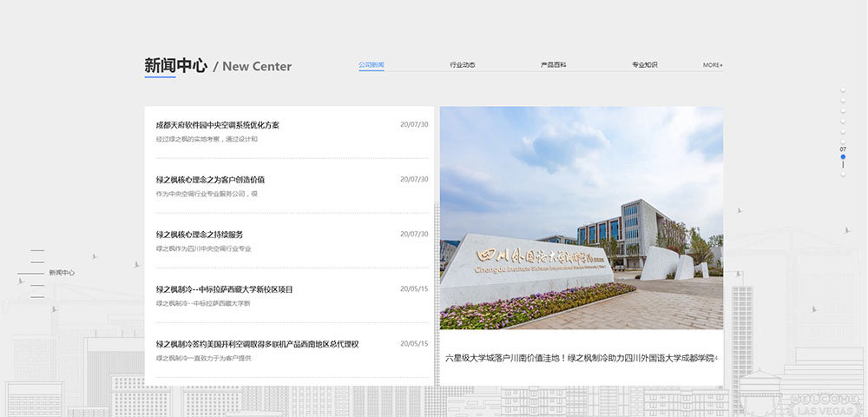868x417 pixels.
Task: Click the active blue 07 indicator dot
Action: (843, 156)
